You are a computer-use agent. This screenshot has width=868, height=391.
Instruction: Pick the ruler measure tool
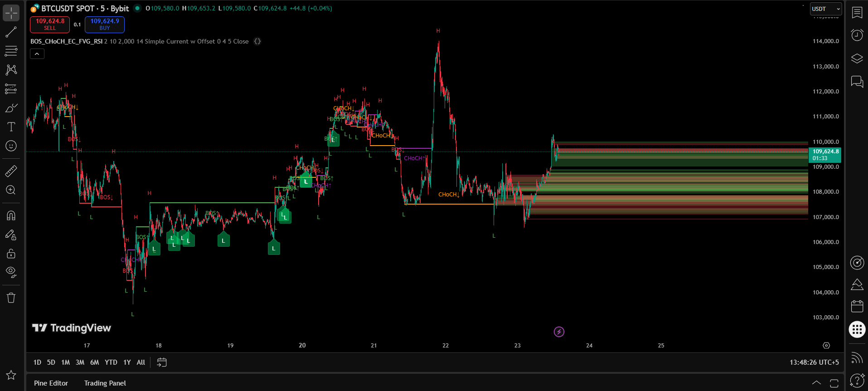point(11,171)
